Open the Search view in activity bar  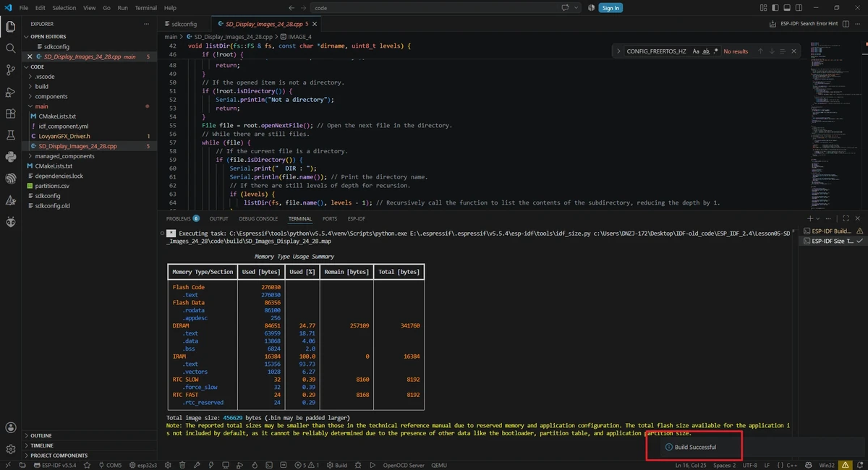click(x=11, y=48)
